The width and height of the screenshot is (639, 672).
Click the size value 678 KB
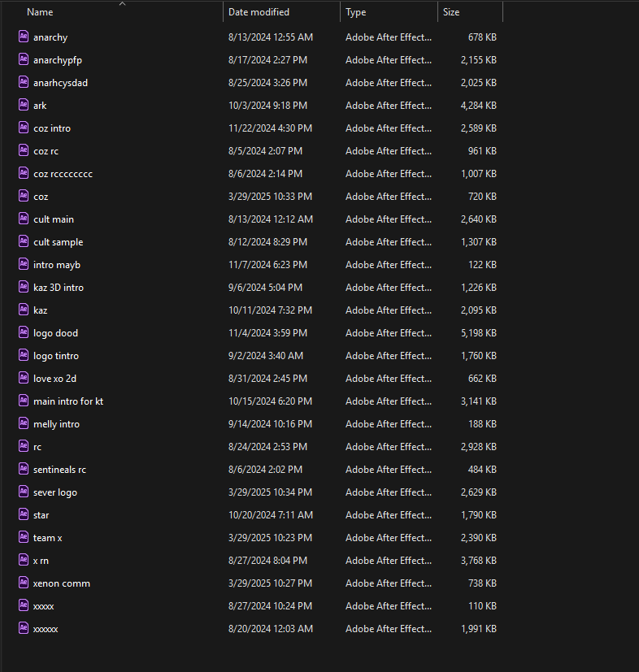tap(482, 37)
